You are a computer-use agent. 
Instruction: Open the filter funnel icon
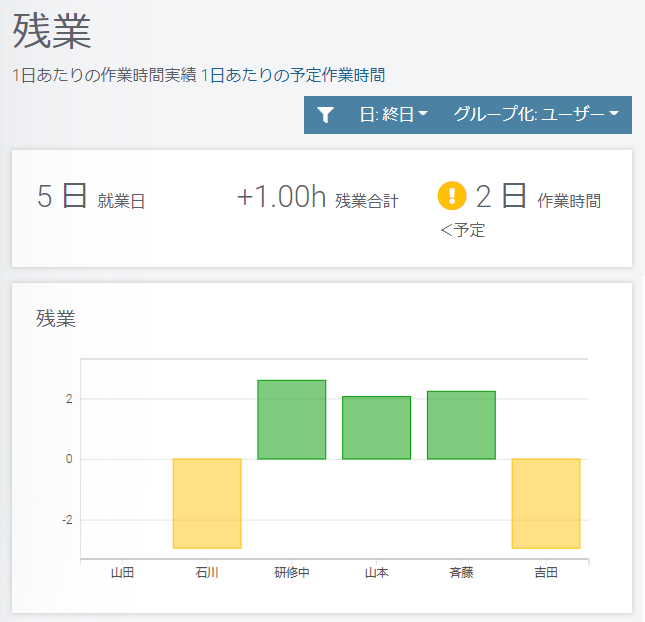pos(325,115)
